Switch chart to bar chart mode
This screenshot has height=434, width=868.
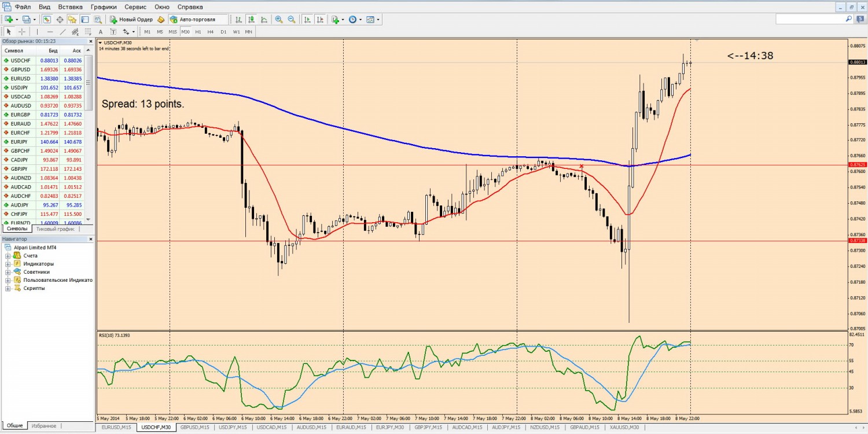[x=238, y=19]
